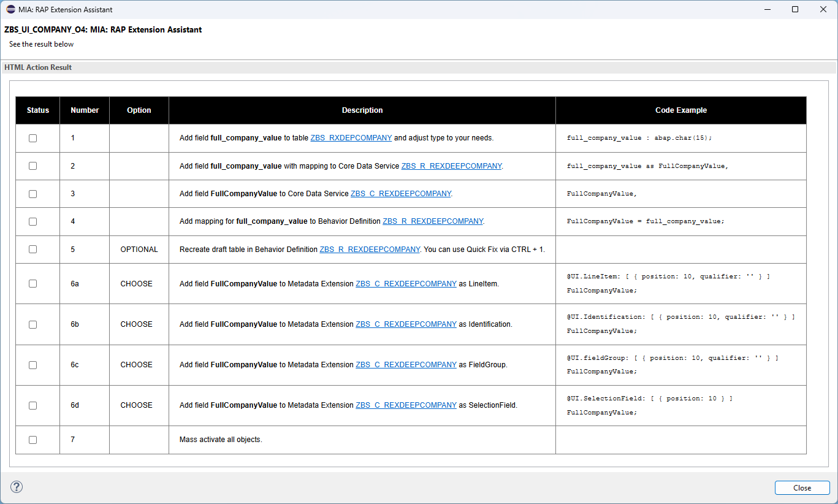
Task: Click the Close button
Action: click(802, 488)
